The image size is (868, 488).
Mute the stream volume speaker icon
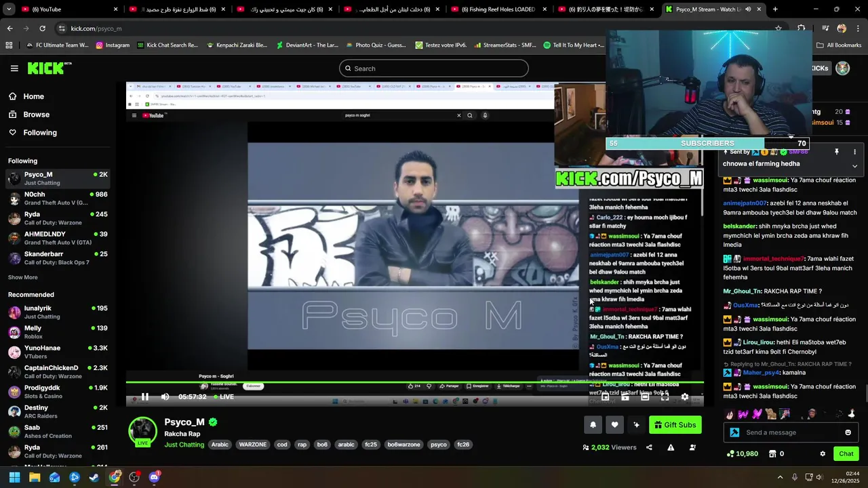pyautogui.click(x=165, y=397)
